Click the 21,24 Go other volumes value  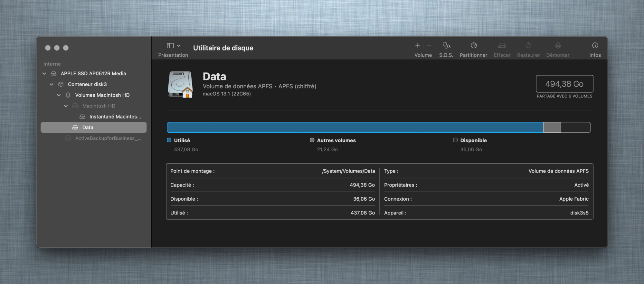click(x=327, y=149)
